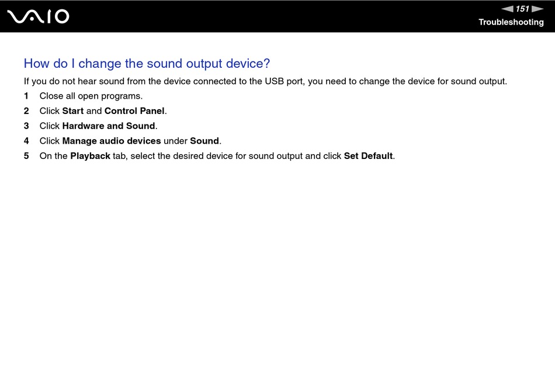Click bold Sound word in step 4

(204, 141)
